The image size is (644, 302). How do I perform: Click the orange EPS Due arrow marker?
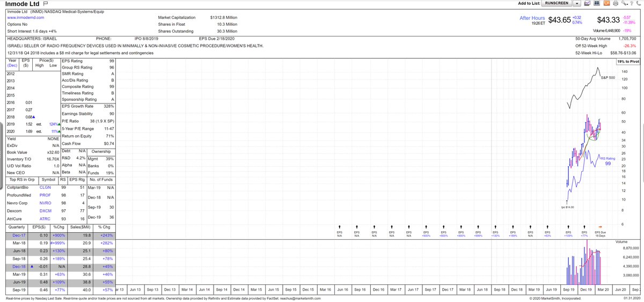(x=600, y=226)
